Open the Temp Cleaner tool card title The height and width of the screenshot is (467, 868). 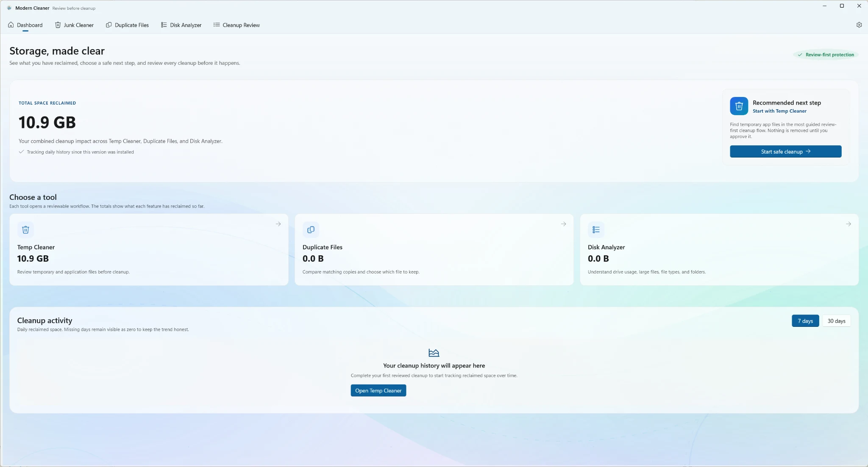(x=36, y=247)
